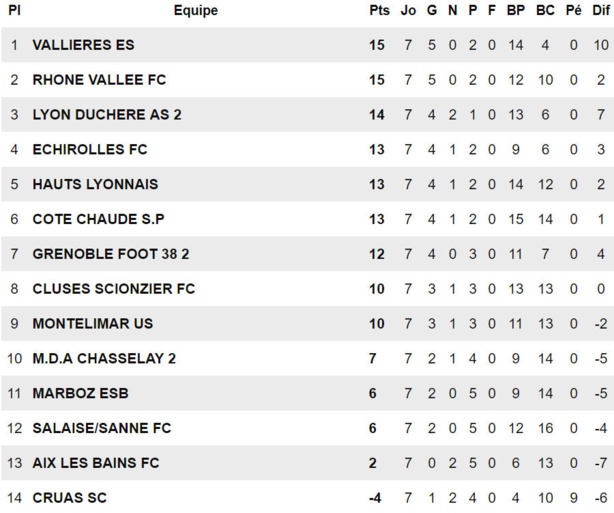The height and width of the screenshot is (513, 614).
Task: Click M.D.A CHASSELAY 2 team name
Action: pyautogui.click(x=105, y=359)
